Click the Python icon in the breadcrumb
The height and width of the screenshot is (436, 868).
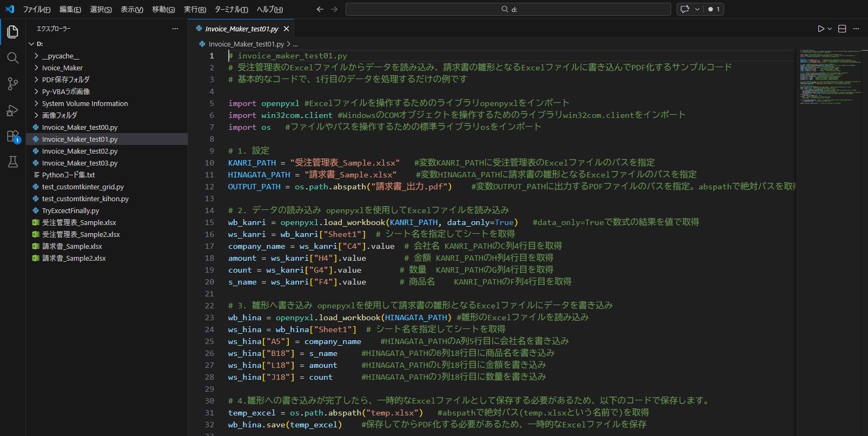[x=202, y=44]
